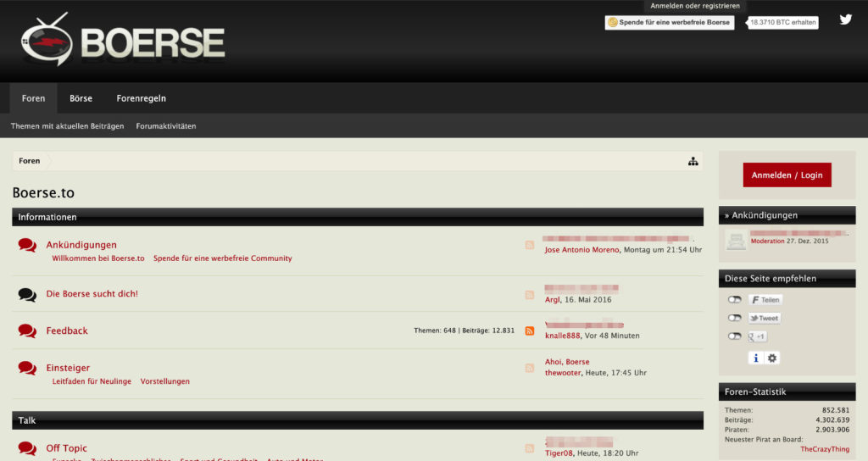Screen dimensions: 868x461
Task: Click the Ankündigungen forum speech bubble icon
Action: pos(27,245)
